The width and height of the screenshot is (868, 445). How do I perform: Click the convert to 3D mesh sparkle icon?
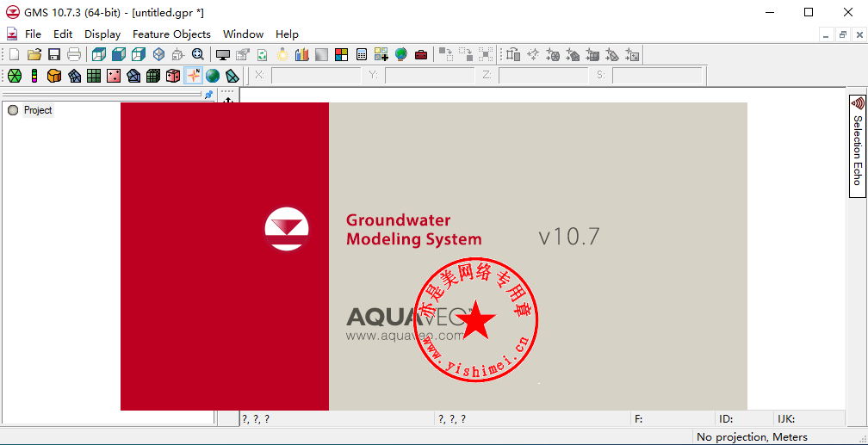[611, 54]
